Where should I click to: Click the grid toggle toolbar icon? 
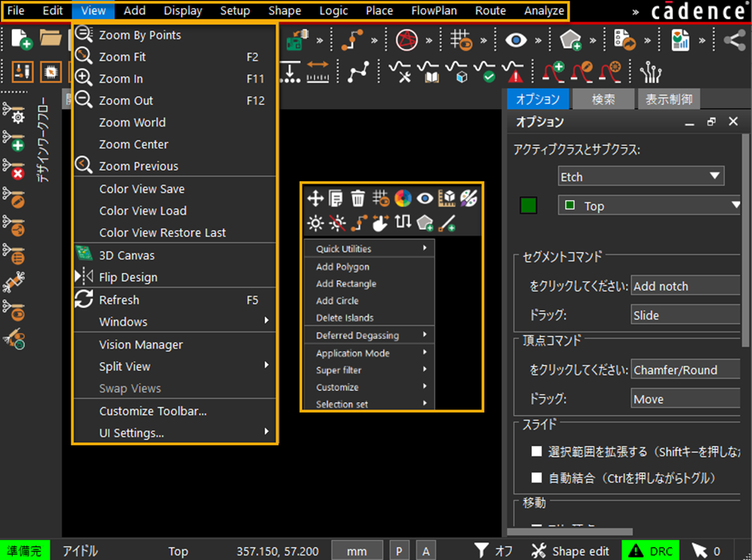(x=460, y=40)
